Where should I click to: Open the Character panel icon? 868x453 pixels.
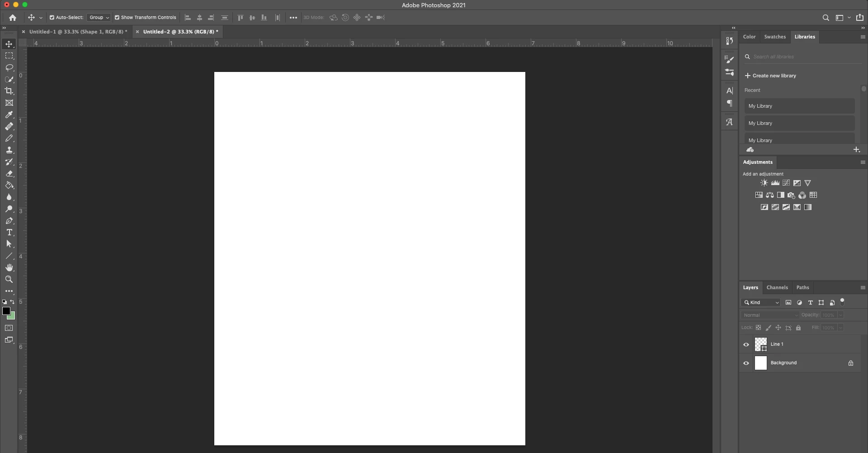pyautogui.click(x=729, y=91)
